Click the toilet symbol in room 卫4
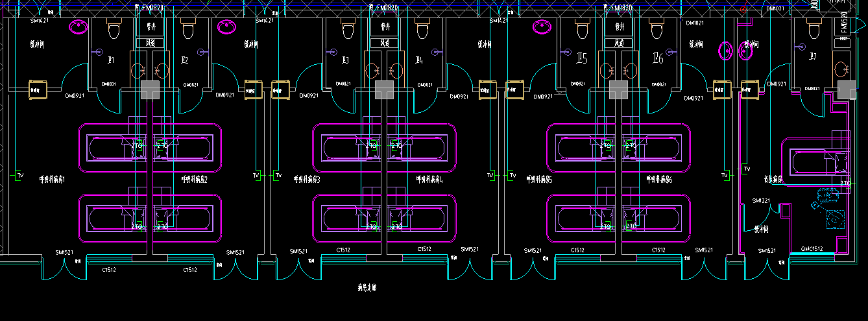 point(422,29)
